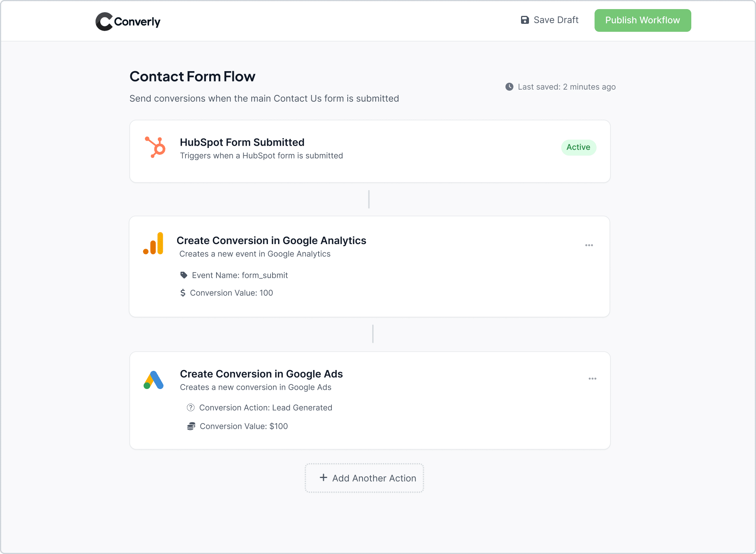Click the workflow description about Contact Us form
The height and width of the screenshot is (554, 756).
pyautogui.click(x=264, y=98)
